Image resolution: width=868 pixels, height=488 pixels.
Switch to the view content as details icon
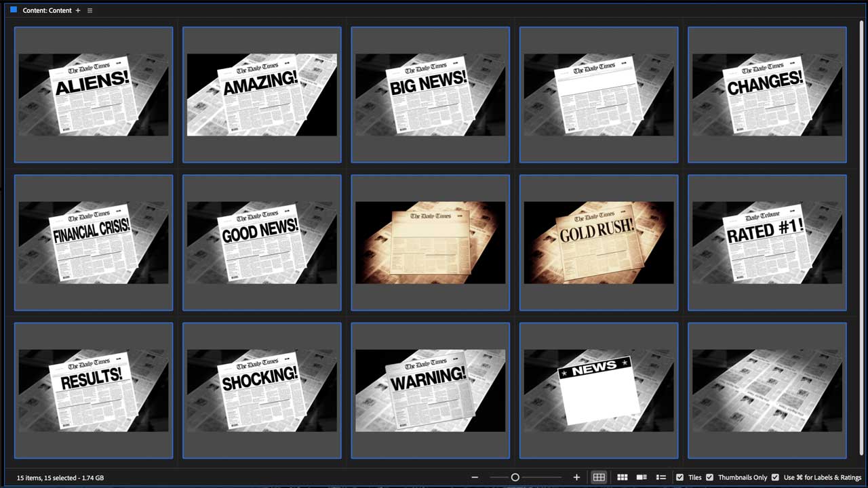click(x=642, y=477)
